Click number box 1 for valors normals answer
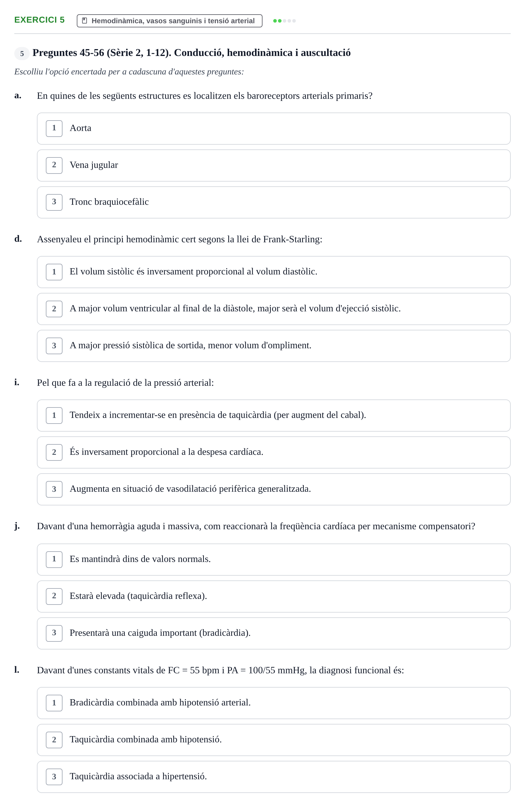 click(x=54, y=559)
